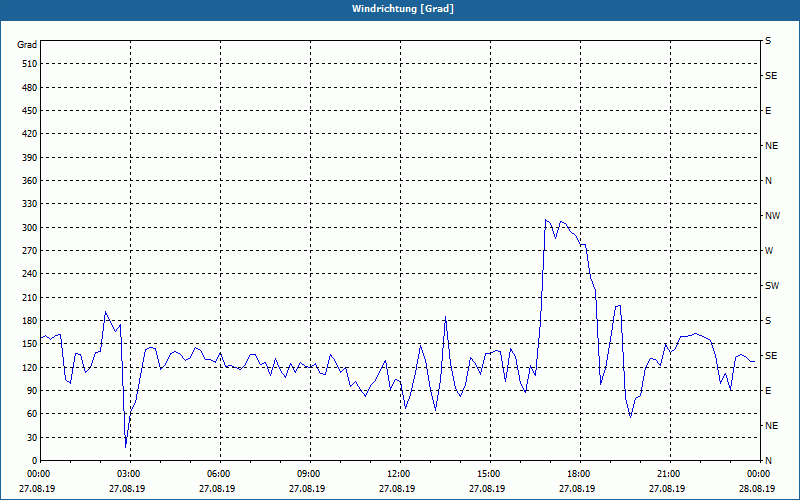Click the 27.08.19 date under 12:00
Image resolution: width=800 pixels, height=500 pixels.
click(397, 488)
